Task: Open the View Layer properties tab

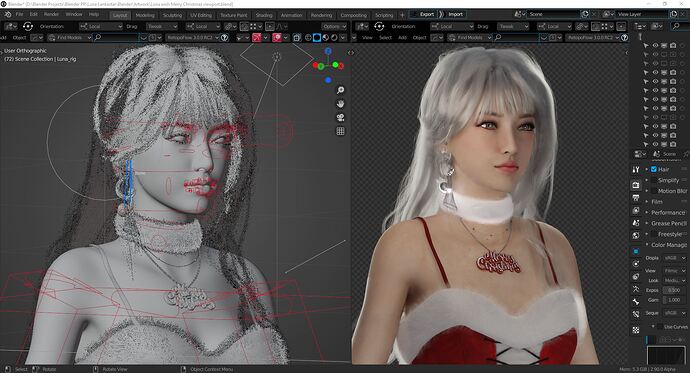Action: [x=636, y=211]
